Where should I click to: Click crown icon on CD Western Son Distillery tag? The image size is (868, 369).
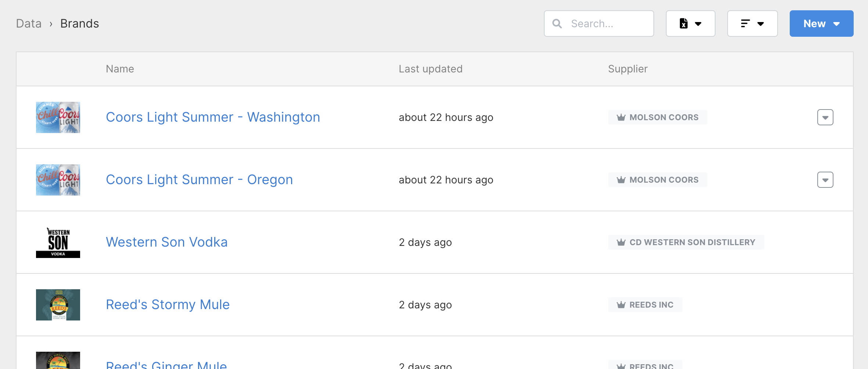click(x=621, y=242)
